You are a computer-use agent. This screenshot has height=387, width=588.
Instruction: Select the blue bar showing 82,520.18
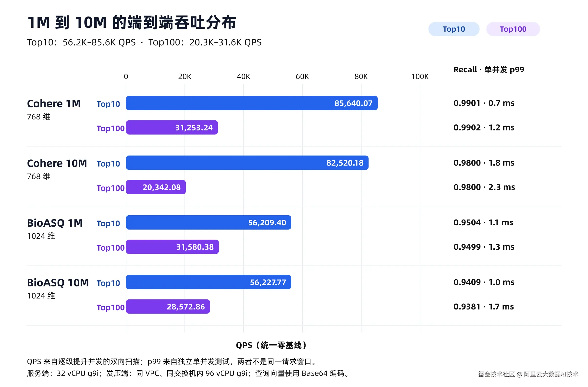pyautogui.click(x=247, y=163)
